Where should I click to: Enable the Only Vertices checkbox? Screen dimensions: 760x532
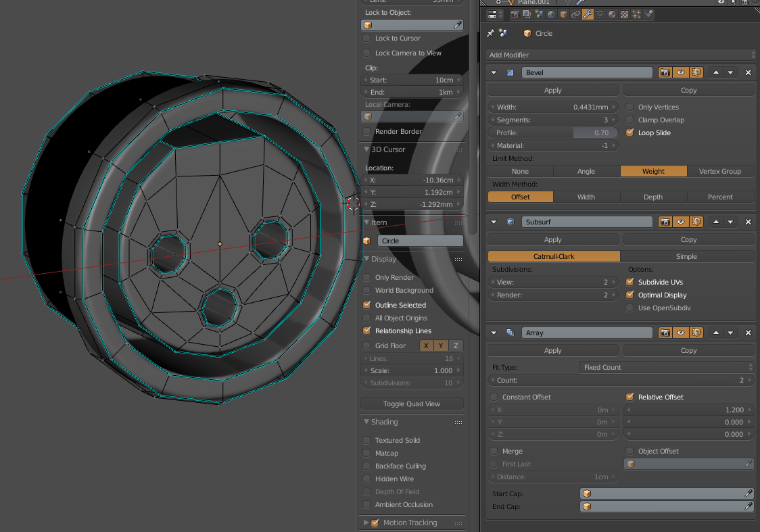pos(630,107)
